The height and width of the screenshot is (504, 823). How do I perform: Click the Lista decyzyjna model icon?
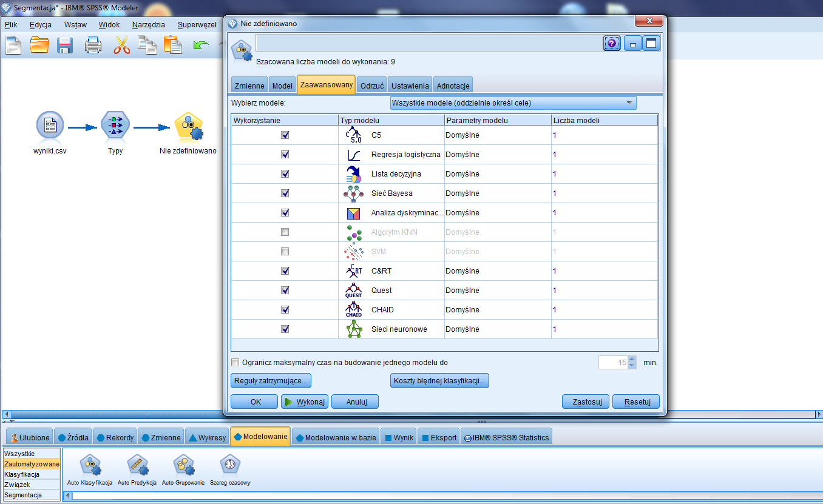[353, 174]
